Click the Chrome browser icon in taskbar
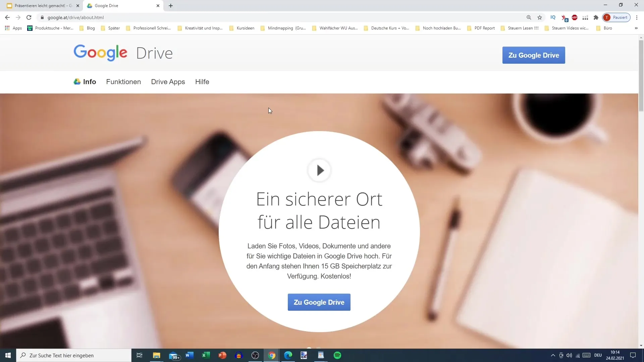This screenshot has width=644, height=362. click(272, 355)
